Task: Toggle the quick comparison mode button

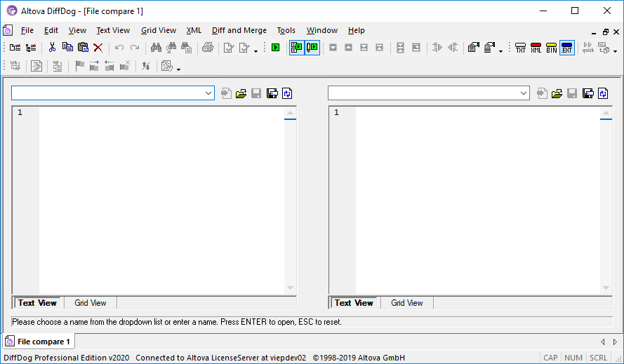Action: 588,48
